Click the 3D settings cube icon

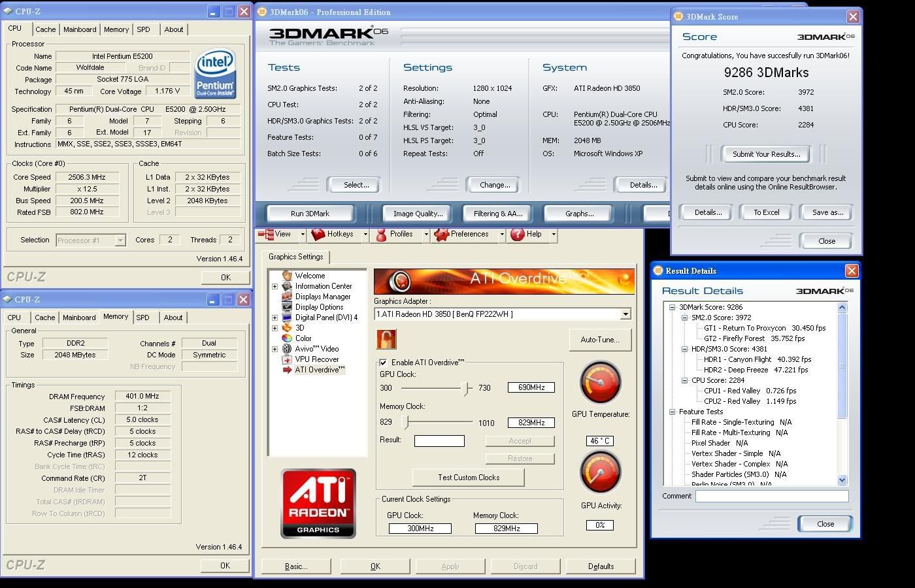click(x=286, y=328)
